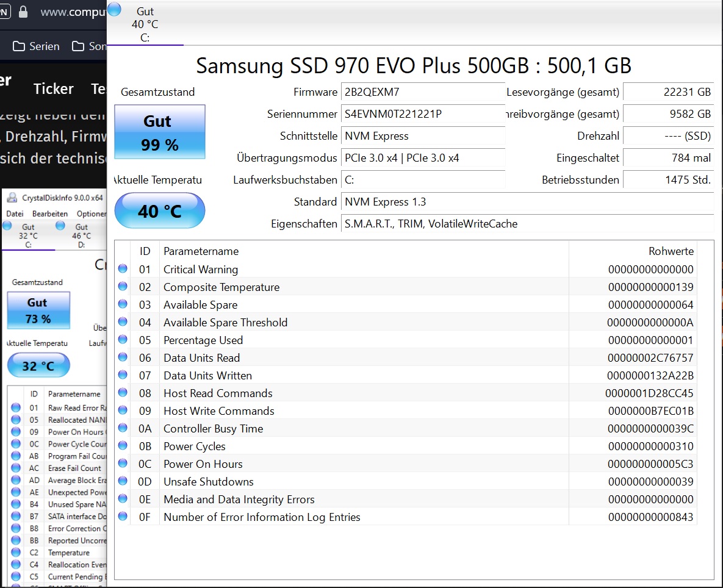The width and height of the screenshot is (723, 588).
Task: Click the status dot for Power On Hours row 0C
Action: pyautogui.click(x=123, y=464)
